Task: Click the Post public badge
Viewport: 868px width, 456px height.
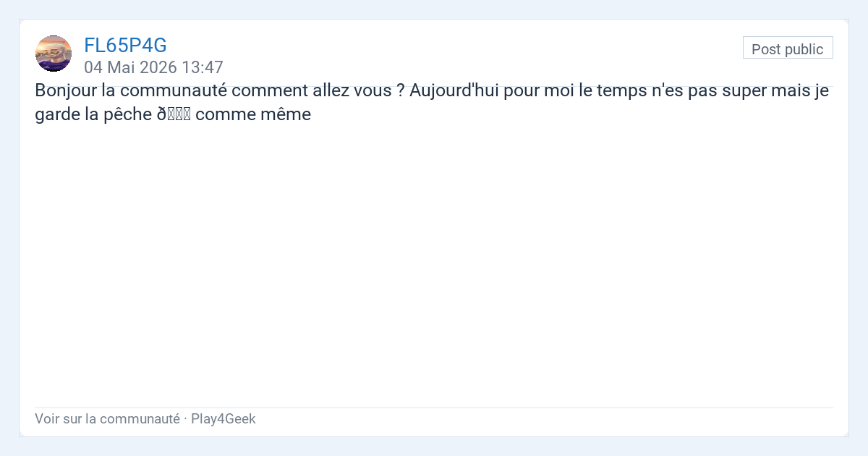Action: click(x=788, y=48)
